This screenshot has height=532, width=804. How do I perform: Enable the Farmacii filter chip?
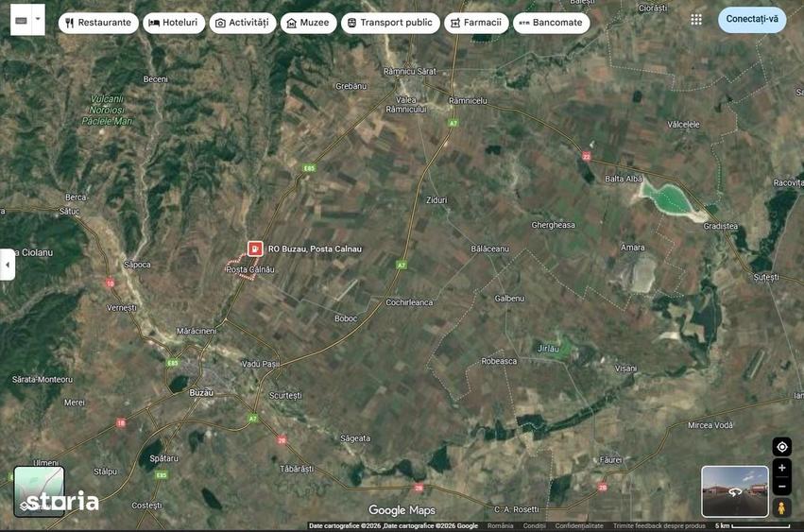[x=476, y=23]
